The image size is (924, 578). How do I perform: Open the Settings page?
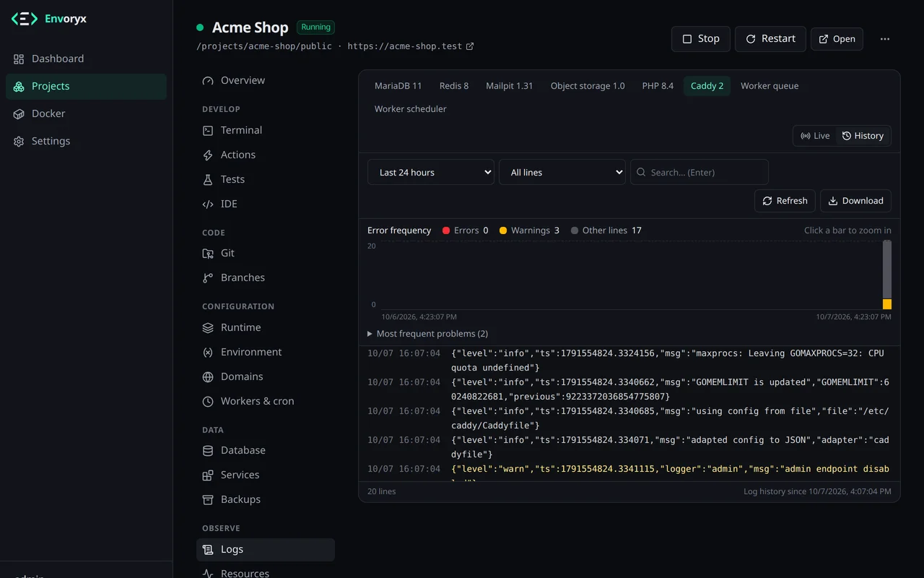86,141
